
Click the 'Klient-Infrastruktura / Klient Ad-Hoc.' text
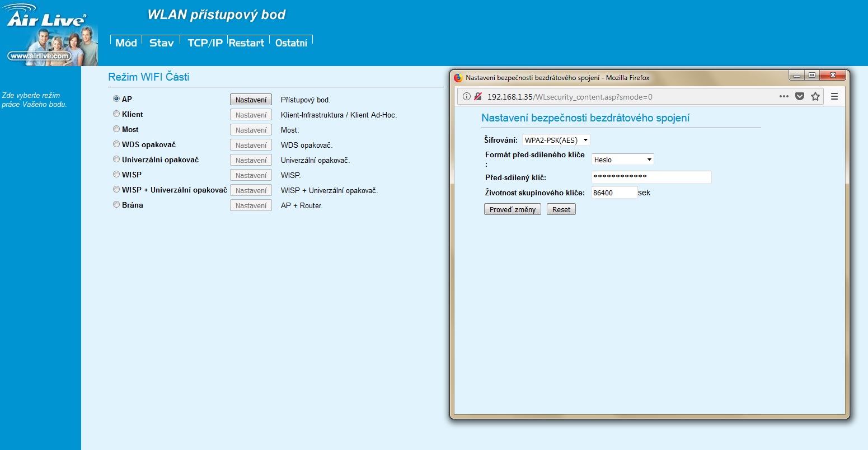pos(339,115)
